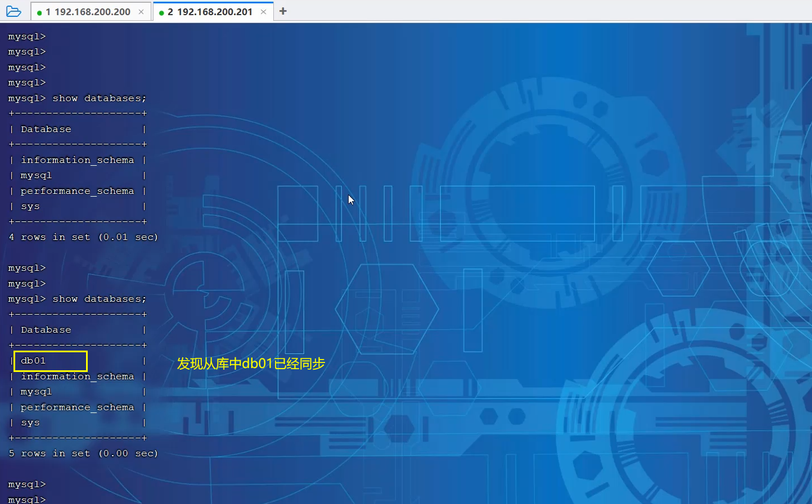Switch to the 192.168.200.200 session tab
The height and width of the screenshot is (504, 812).
(91, 12)
